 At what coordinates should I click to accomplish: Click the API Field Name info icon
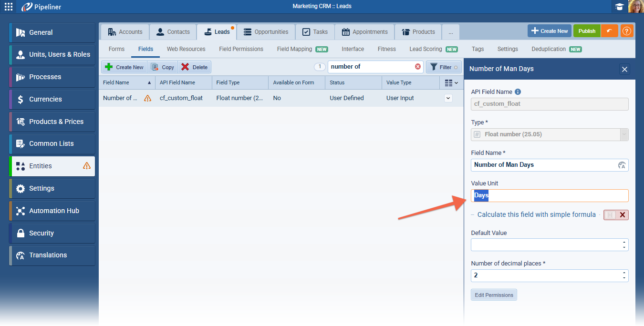pos(518,92)
